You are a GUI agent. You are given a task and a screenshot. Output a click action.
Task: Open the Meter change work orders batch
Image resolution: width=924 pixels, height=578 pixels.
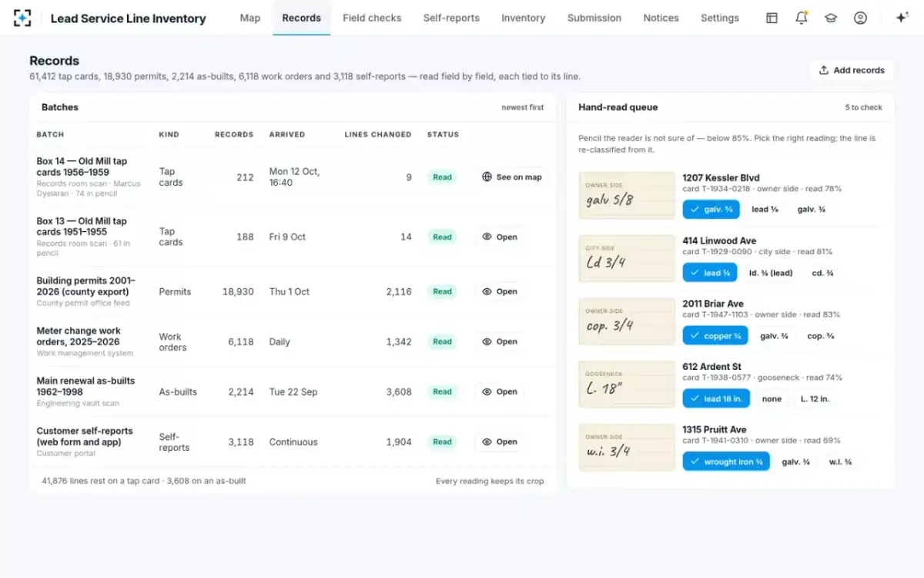click(x=500, y=342)
